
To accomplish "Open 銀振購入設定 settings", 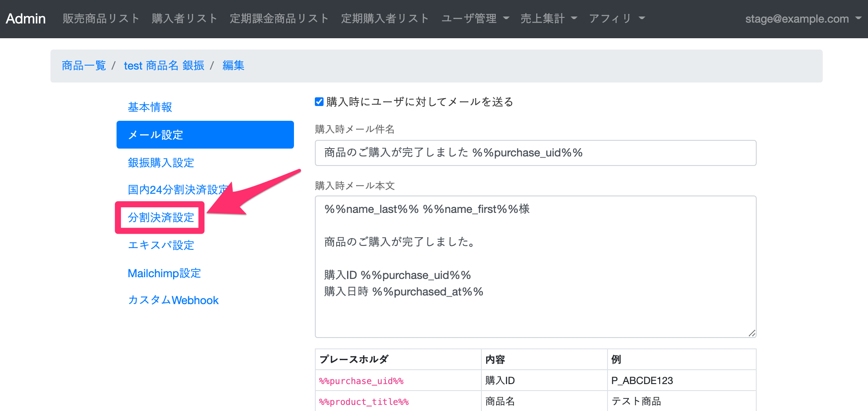I will (x=161, y=163).
